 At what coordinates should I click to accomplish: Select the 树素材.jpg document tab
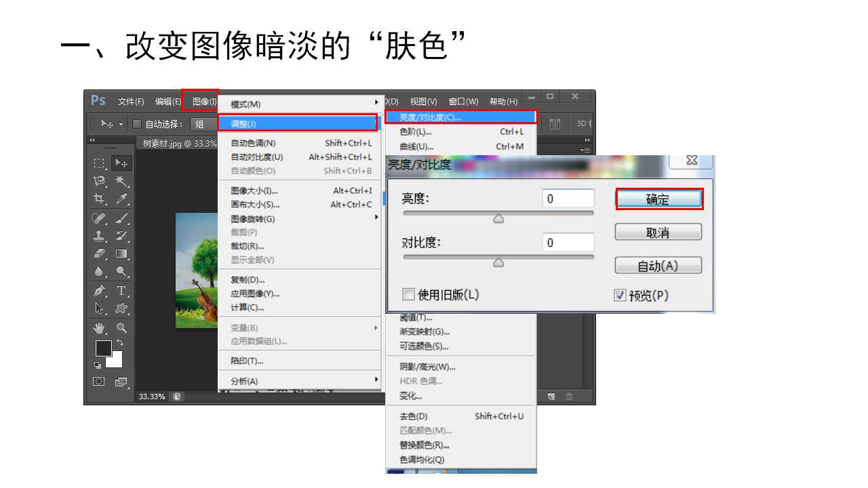[178, 144]
